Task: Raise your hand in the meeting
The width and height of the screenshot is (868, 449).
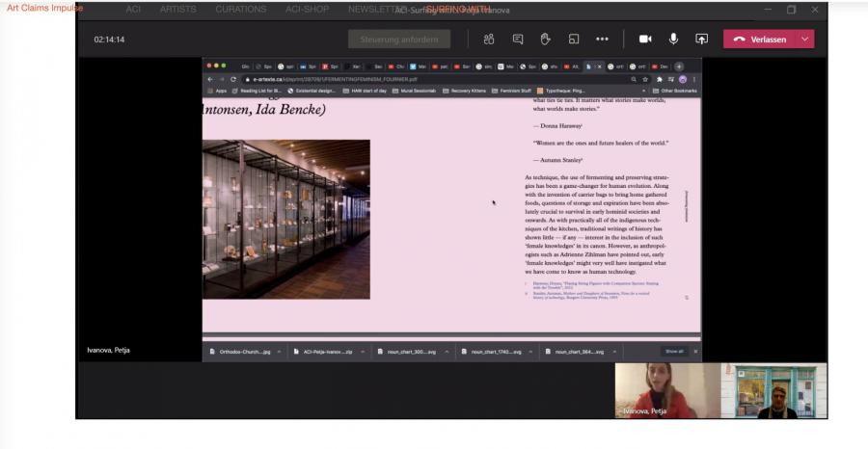Action: [545, 40]
